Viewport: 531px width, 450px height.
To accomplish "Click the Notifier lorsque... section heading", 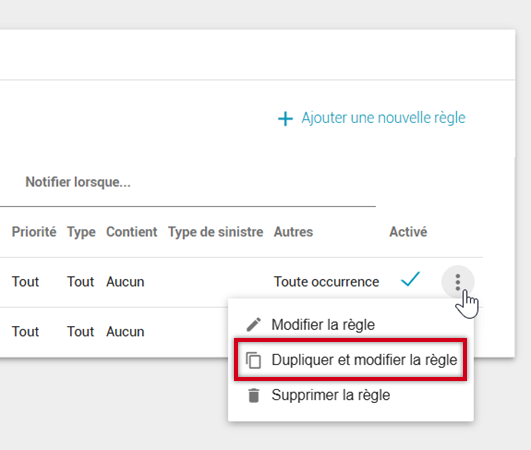I will (x=78, y=182).
